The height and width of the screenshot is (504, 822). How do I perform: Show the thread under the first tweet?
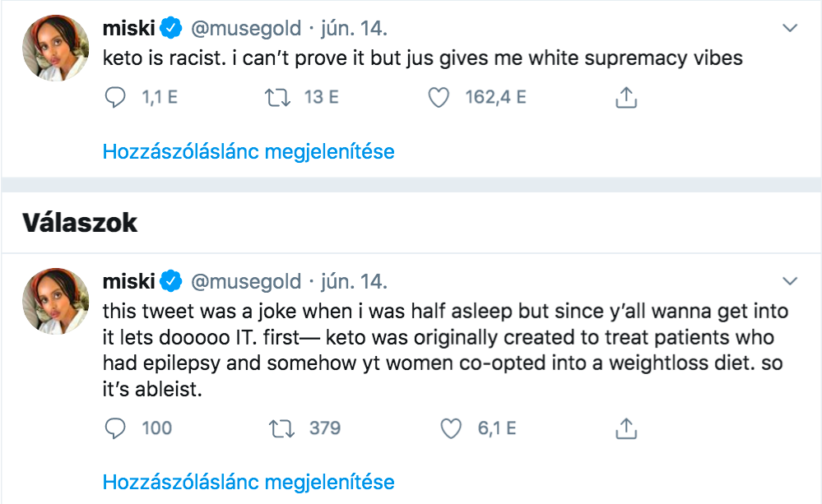click(248, 152)
